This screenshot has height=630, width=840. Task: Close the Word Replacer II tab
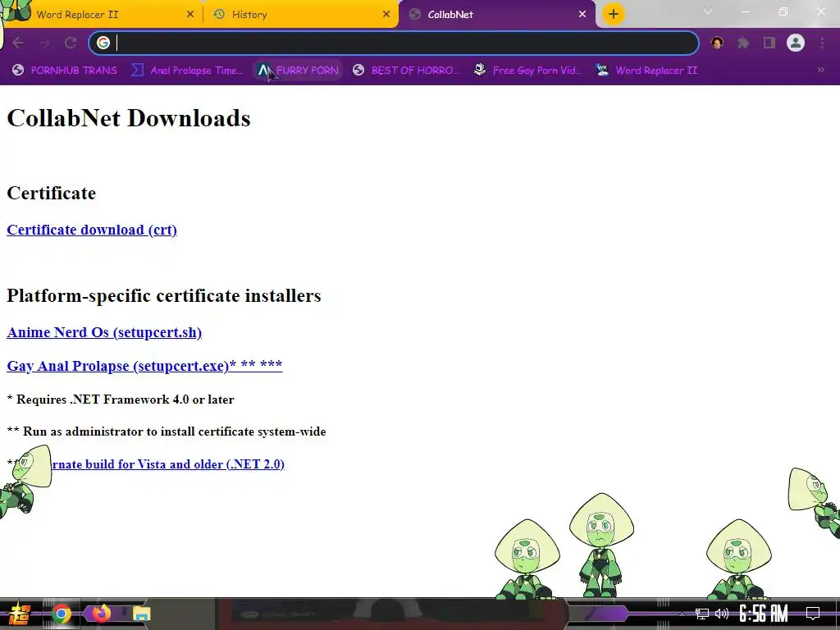(x=190, y=15)
